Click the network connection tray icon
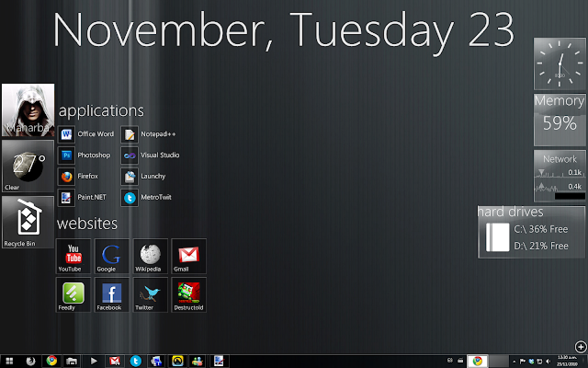The width and height of the screenshot is (588, 368). (539, 362)
